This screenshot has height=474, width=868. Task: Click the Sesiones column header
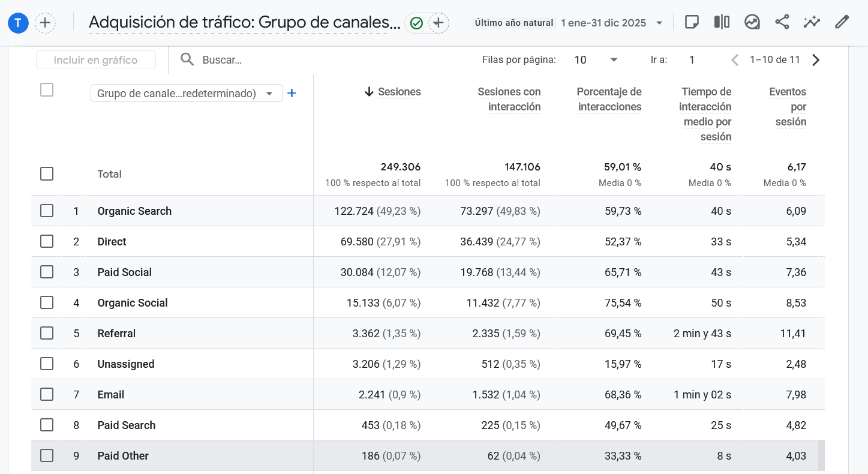399,92
